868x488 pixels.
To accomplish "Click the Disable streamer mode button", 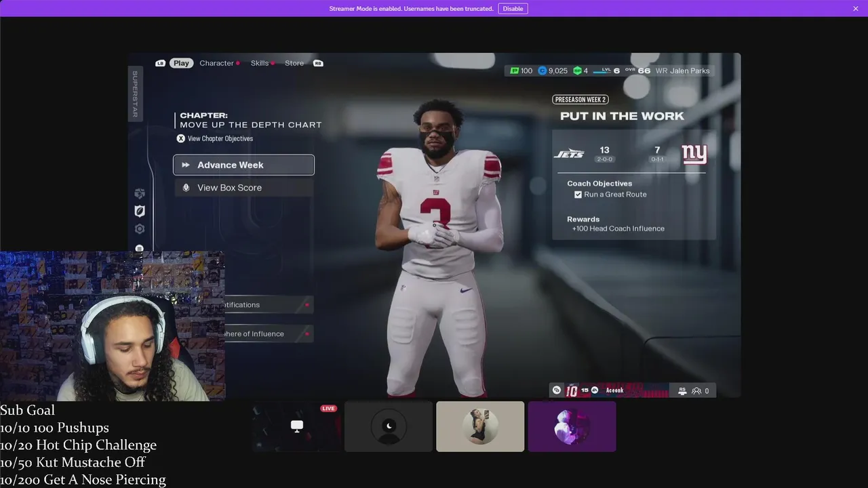I will tap(513, 9).
